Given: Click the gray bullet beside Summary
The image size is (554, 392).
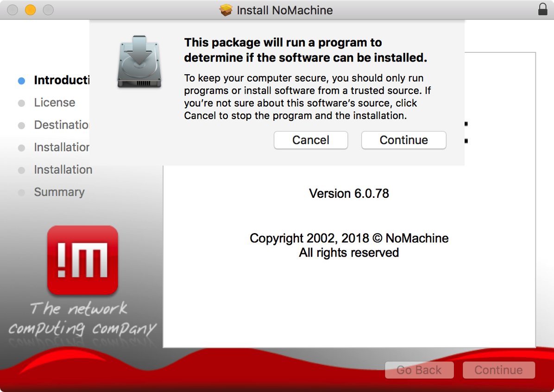Looking at the screenshot, I should coord(22,193).
